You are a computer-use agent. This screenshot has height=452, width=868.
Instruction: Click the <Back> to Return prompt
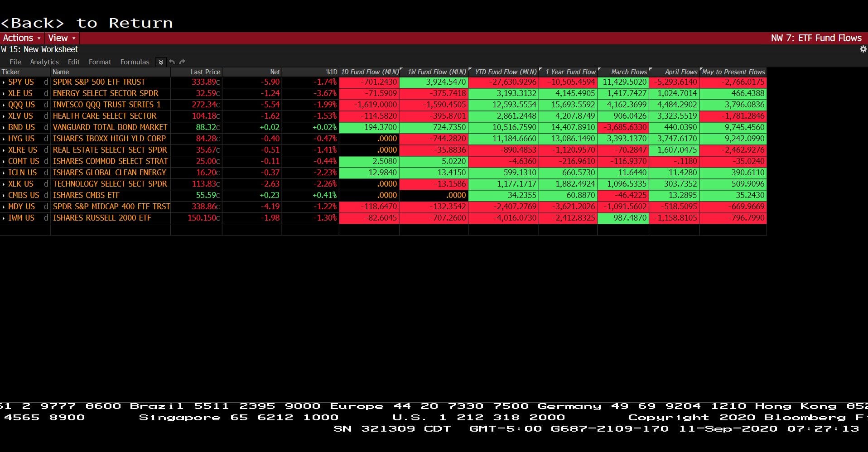87,23
